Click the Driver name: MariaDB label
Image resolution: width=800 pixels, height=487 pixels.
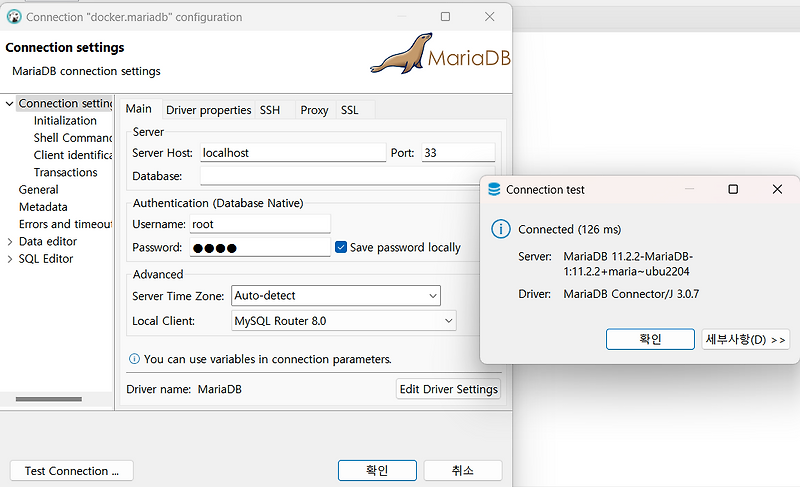pos(184,389)
